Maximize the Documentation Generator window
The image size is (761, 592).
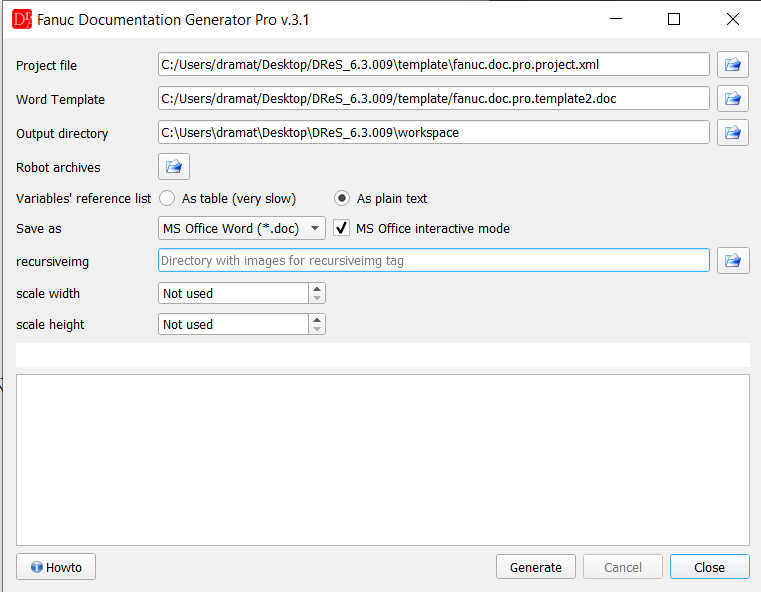[x=674, y=19]
